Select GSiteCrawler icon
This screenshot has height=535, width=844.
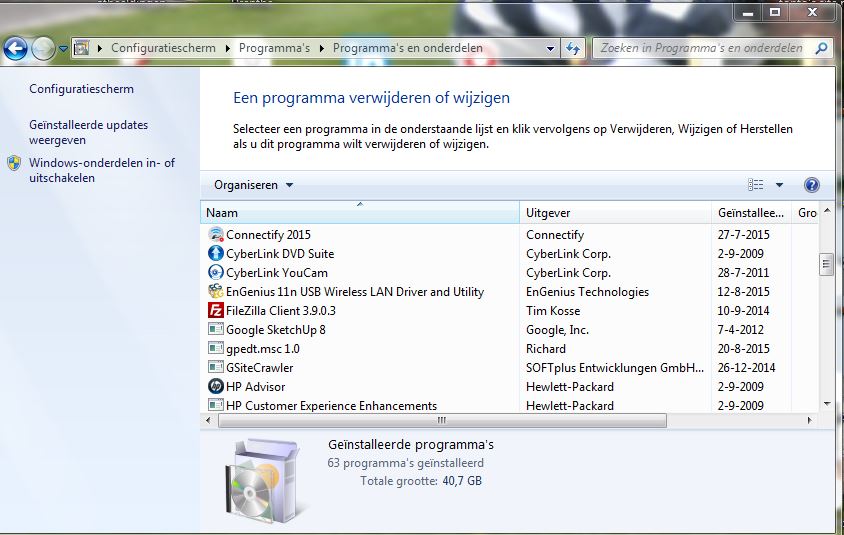click(216, 367)
